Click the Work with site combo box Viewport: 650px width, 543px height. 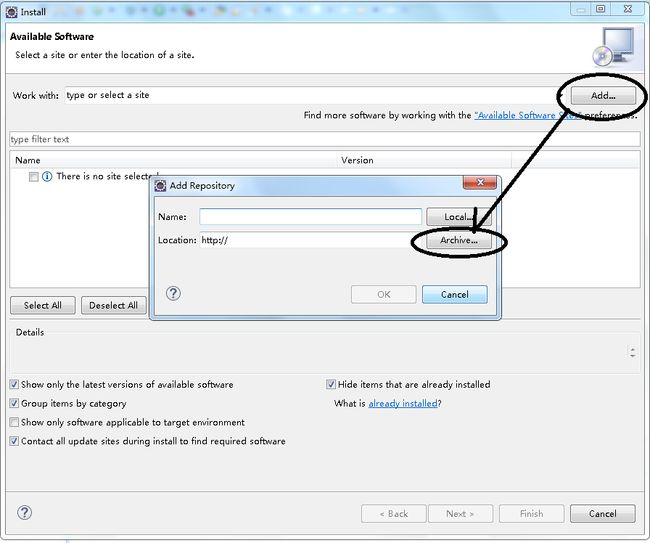tap(315, 95)
